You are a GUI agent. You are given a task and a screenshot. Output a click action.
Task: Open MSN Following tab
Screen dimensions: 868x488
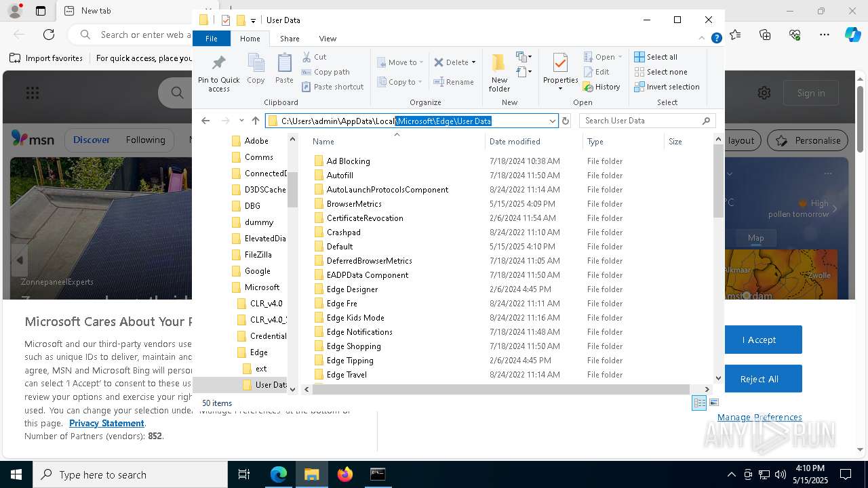pos(145,140)
